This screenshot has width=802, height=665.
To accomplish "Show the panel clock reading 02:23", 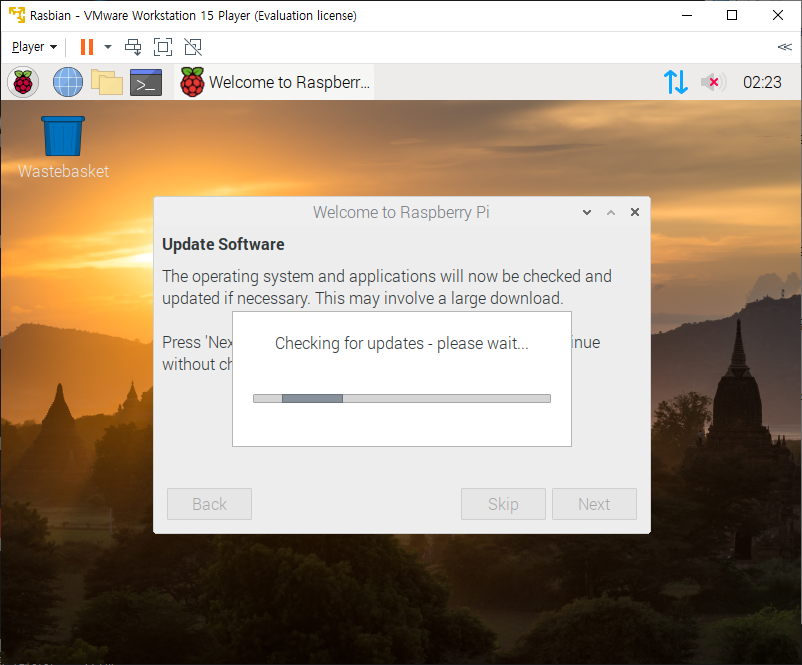I will [x=762, y=82].
